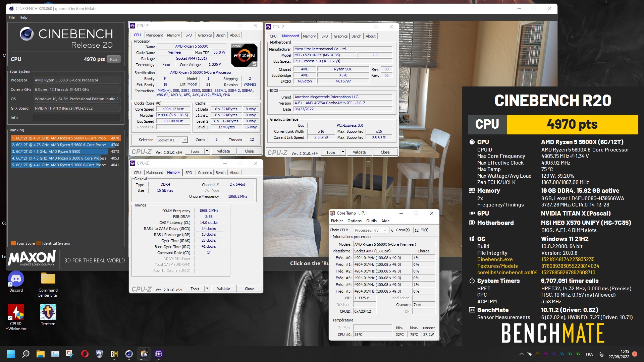The height and width of the screenshot is (362, 644).
Task: Expand Tools arrow in CPU-Z Mainboard window
Action: [x=343, y=152]
